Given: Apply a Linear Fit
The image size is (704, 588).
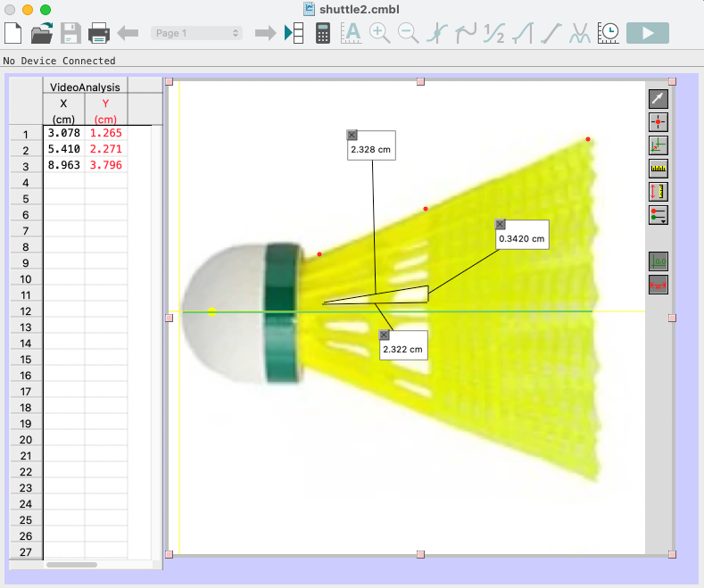Looking at the screenshot, I should (551, 33).
